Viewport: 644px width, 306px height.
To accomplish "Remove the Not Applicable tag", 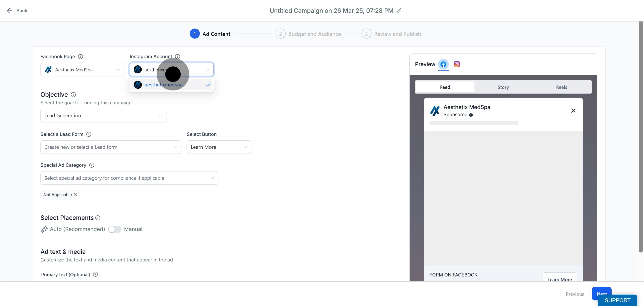I will coord(76,195).
